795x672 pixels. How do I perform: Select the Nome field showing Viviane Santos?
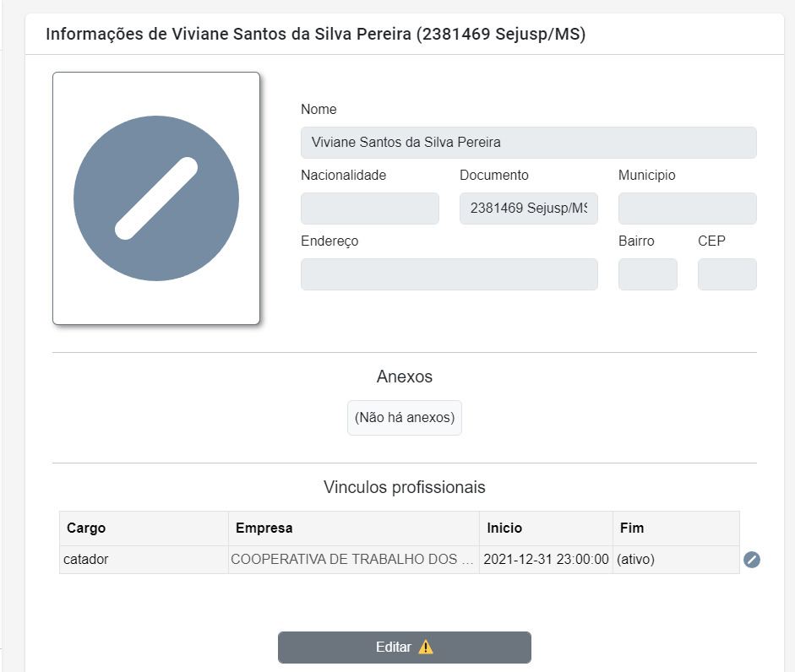click(x=527, y=142)
